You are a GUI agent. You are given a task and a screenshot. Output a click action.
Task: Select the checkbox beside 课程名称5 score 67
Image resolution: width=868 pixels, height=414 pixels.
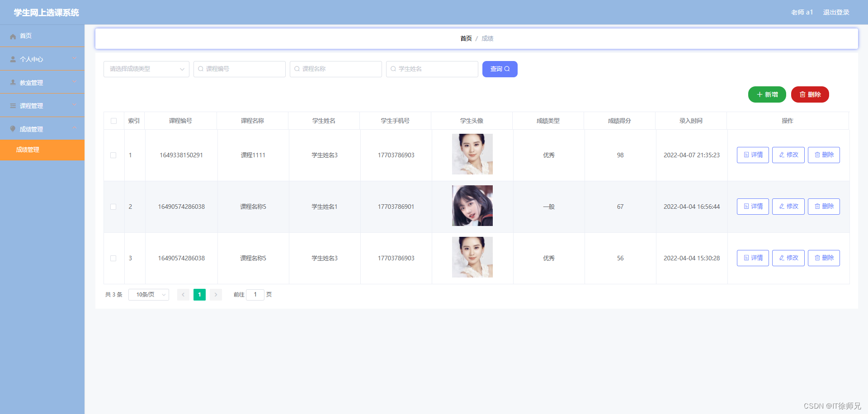(x=113, y=207)
